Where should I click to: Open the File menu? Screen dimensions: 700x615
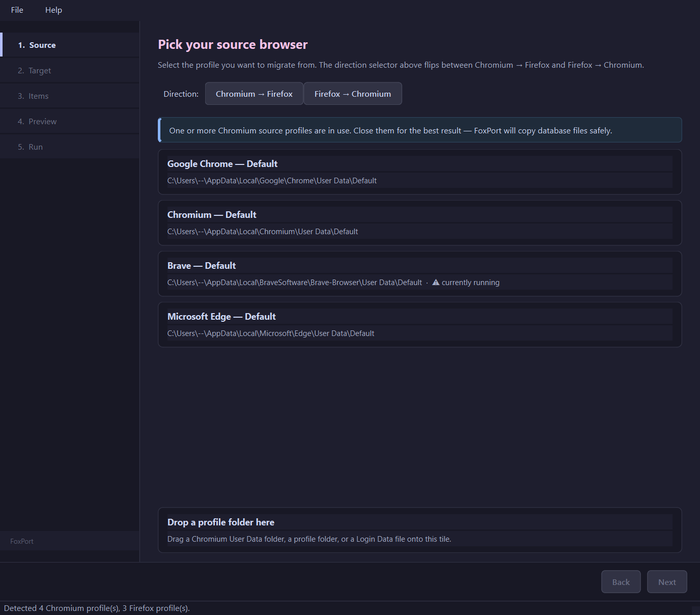17,10
